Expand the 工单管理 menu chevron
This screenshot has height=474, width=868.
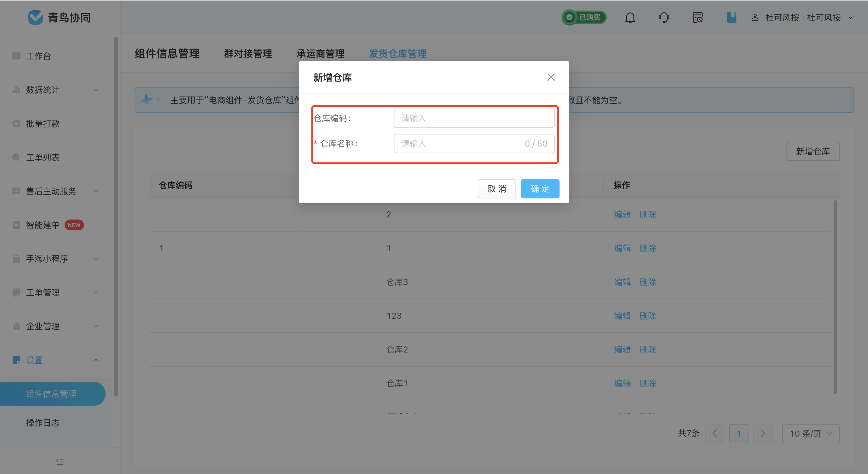pos(96,292)
